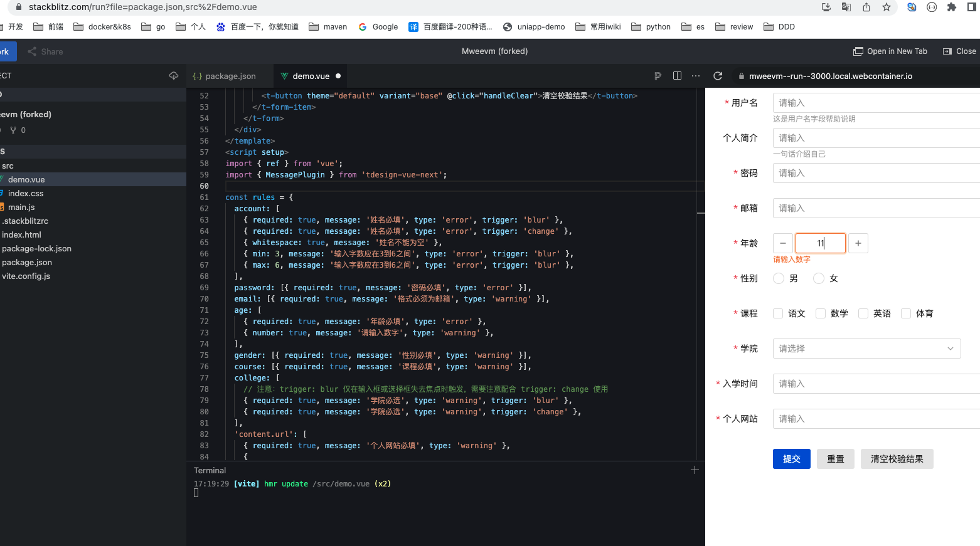Click the 清空校验结果 button
The width and height of the screenshot is (980, 546).
tap(897, 458)
